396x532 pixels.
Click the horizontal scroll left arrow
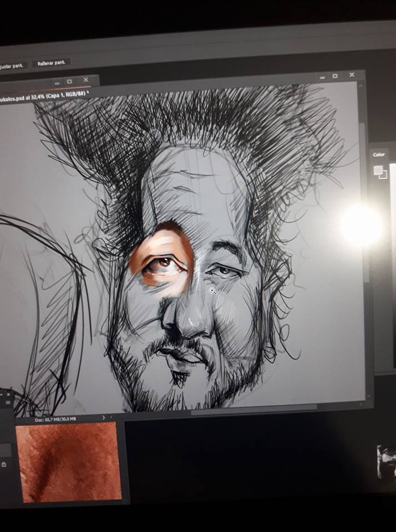(x=111, y=417)
